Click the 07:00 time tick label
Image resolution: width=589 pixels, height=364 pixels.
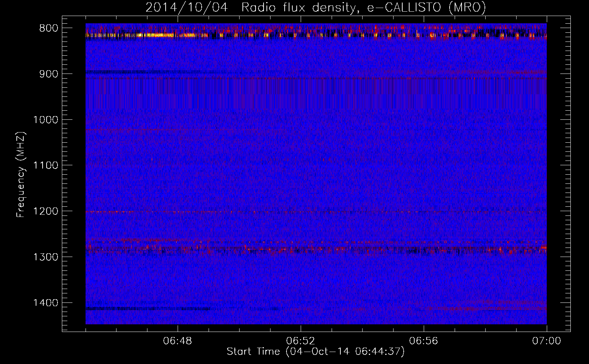546,341
